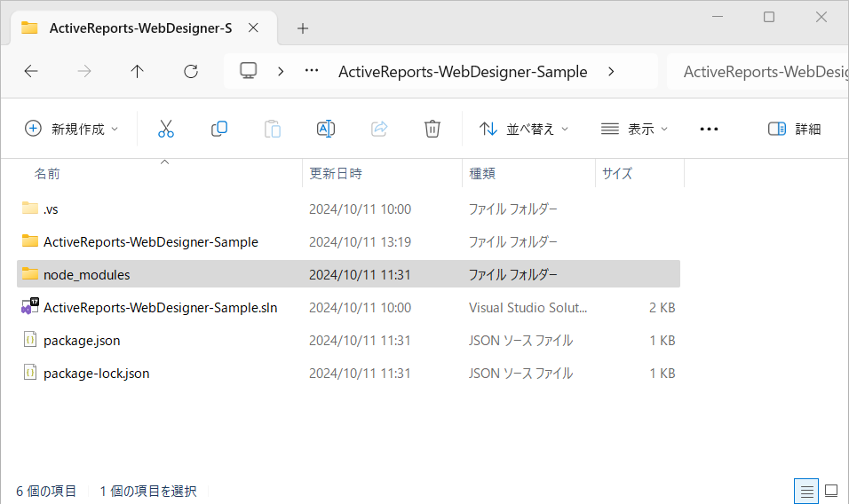Click the ActiveReports-WebDesigner-S window tab
The image size is (849, 504).
tap(144, 28)
